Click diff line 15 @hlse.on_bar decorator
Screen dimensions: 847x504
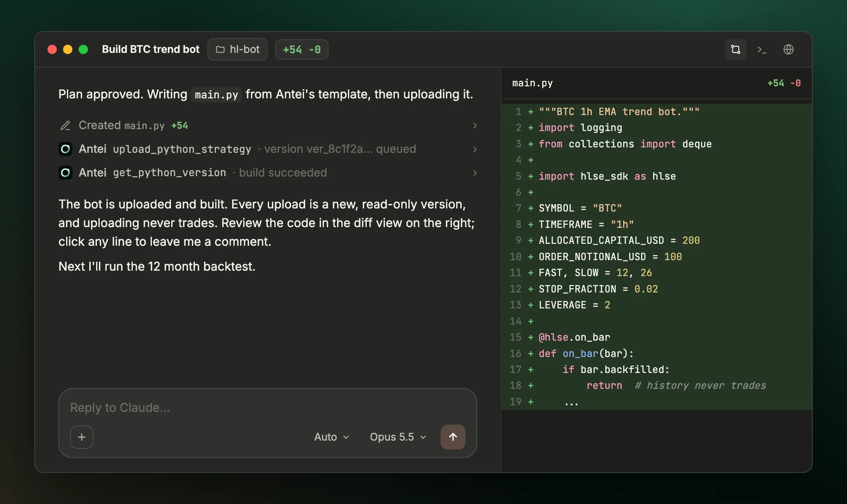[656, 337]
